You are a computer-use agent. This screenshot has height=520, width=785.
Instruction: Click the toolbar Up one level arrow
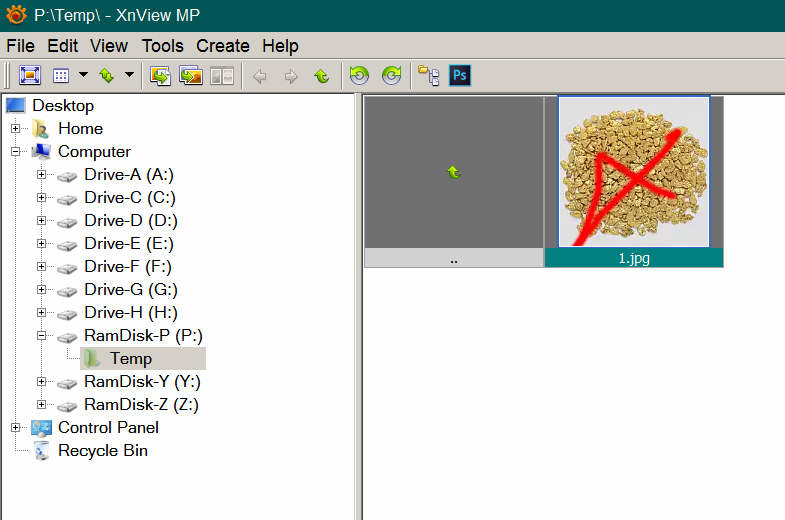(321, 76)
